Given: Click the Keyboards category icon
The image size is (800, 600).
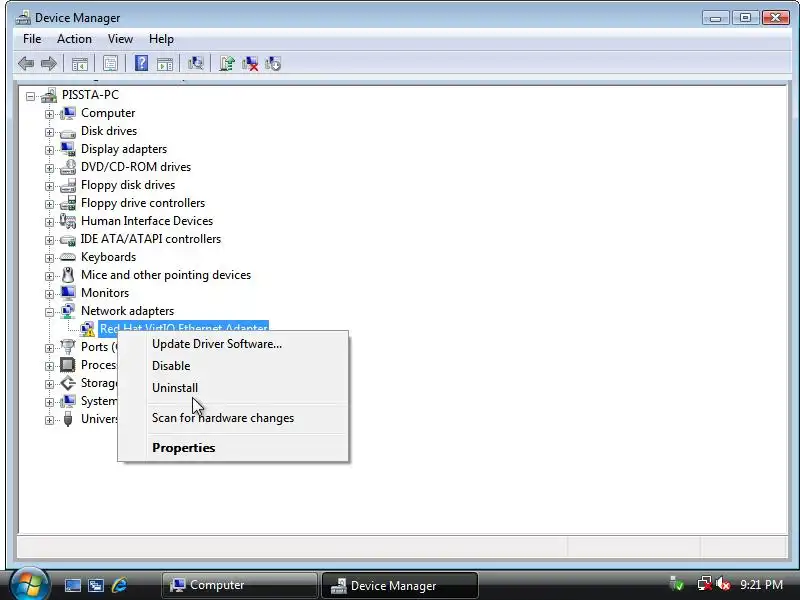Looking at the screenshot, I should pos(68,257).
